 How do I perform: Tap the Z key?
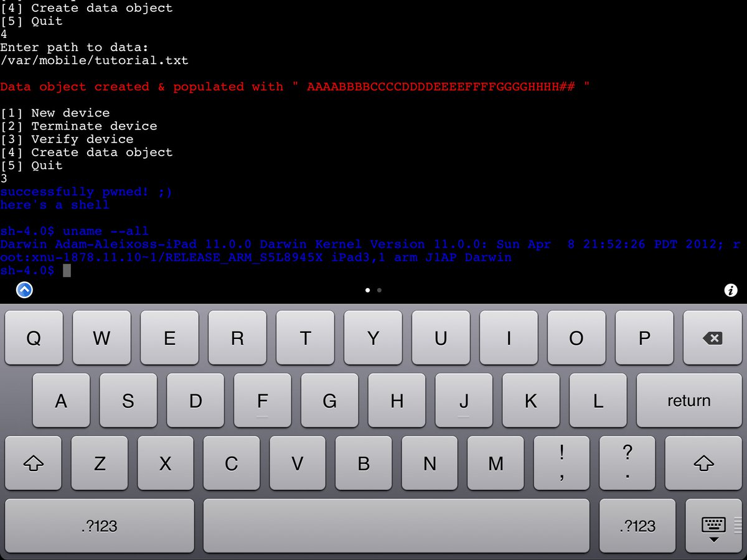[100, 463]
